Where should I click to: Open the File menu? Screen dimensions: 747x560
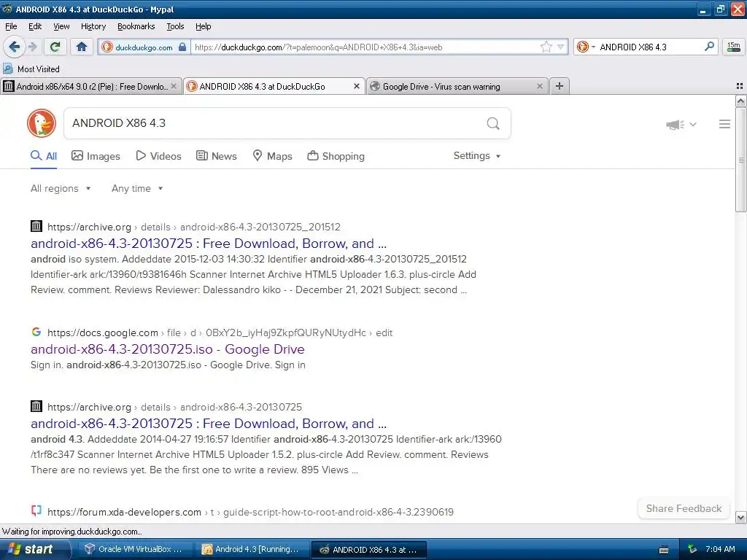(x=11, y=26)
